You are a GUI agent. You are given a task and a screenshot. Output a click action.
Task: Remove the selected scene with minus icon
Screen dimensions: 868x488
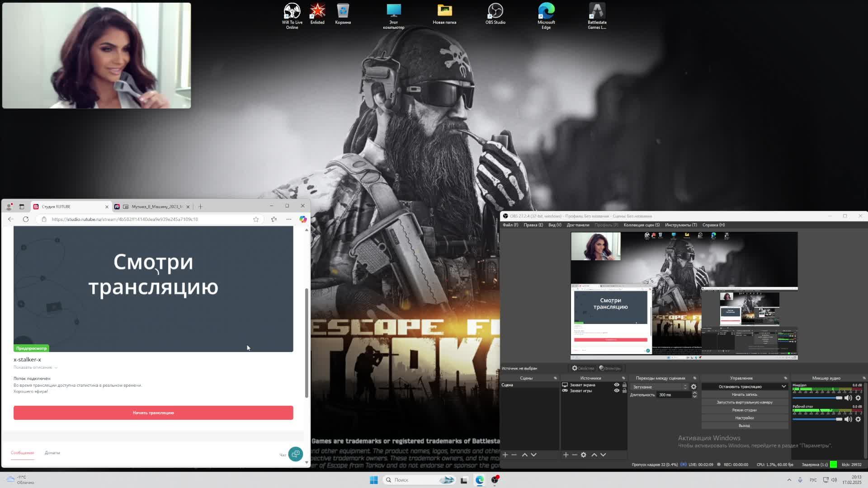(514, 455)
